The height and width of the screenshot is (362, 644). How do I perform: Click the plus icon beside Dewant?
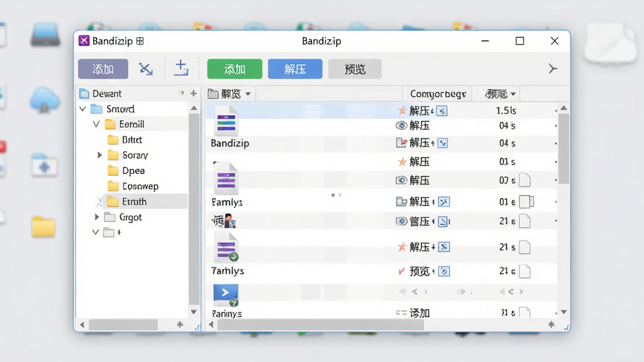[x=194, y=94]
